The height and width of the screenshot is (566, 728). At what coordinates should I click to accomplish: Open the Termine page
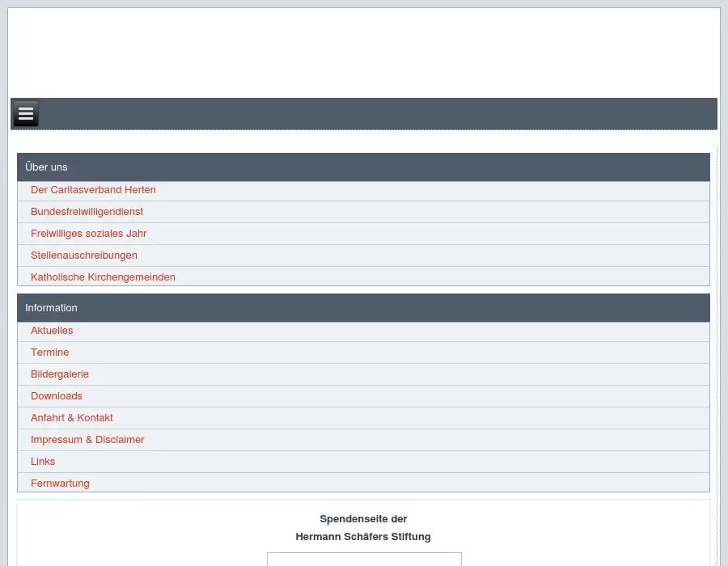click(50, 353)
